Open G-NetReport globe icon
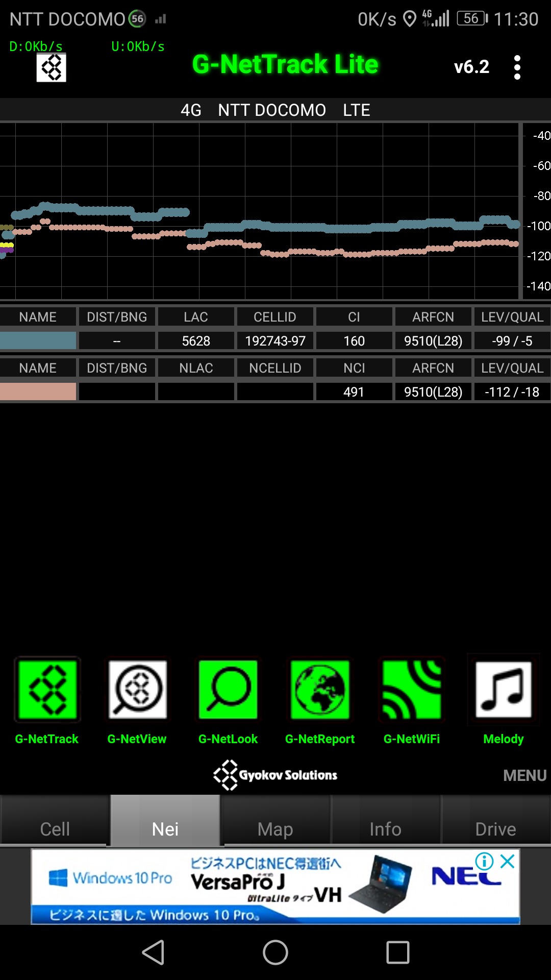The image size is (551, 980). tap(320, 690)
